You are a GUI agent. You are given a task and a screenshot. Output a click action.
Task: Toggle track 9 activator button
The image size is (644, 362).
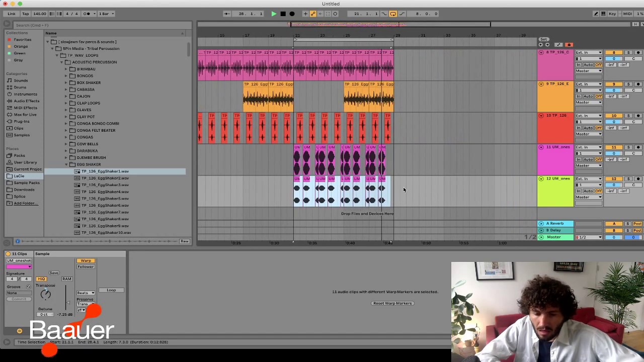613,84
